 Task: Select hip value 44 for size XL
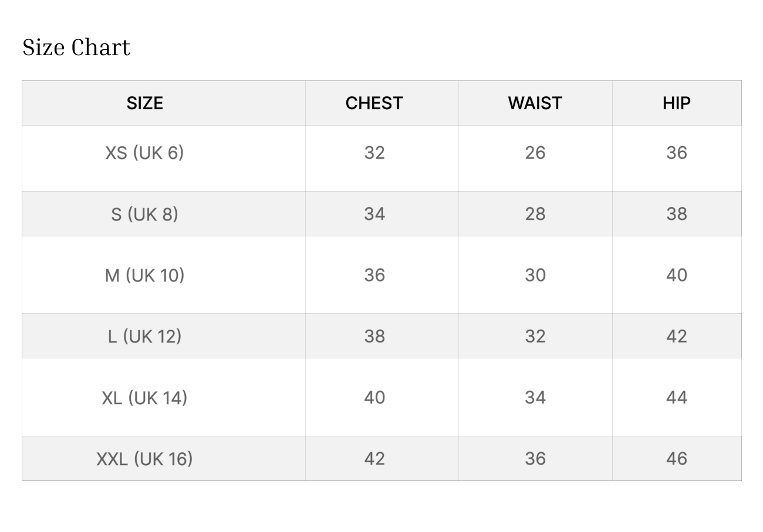tap(677, 398)
